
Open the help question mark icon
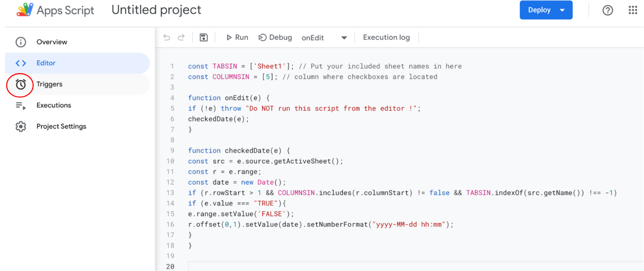[607, 10]
